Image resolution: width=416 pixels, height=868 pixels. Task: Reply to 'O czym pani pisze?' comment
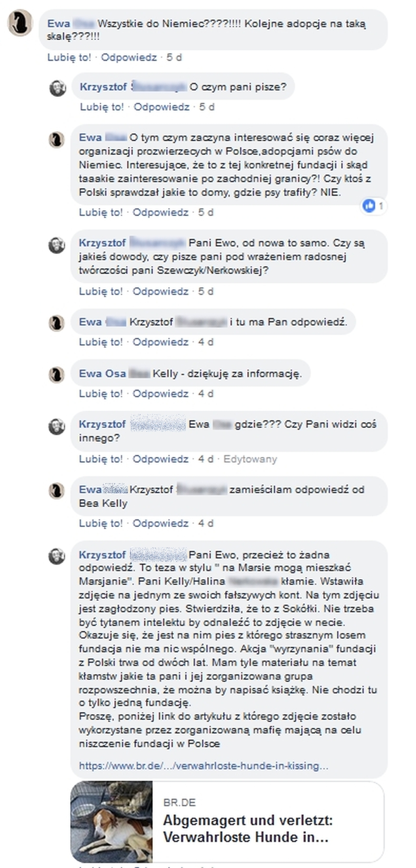pyautogui.click(x=162, y=107)
